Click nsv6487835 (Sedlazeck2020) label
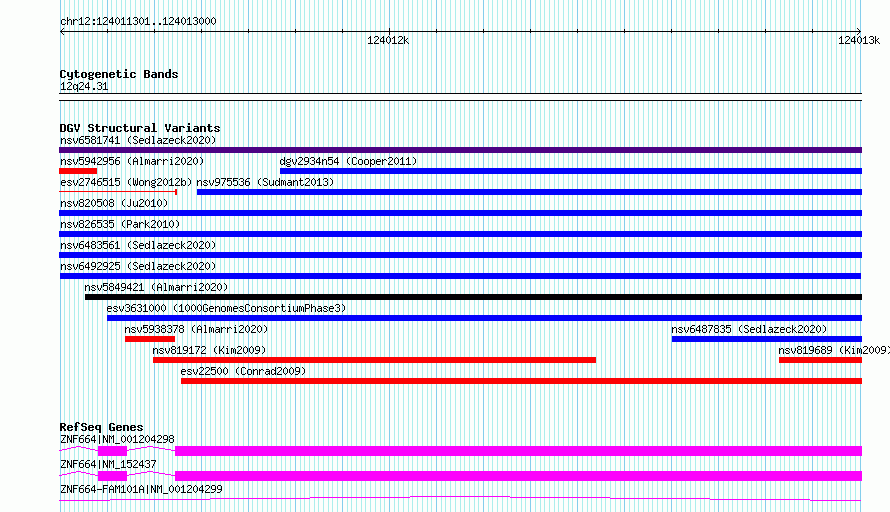The image size is (890, 512). [x=749, y=329]
